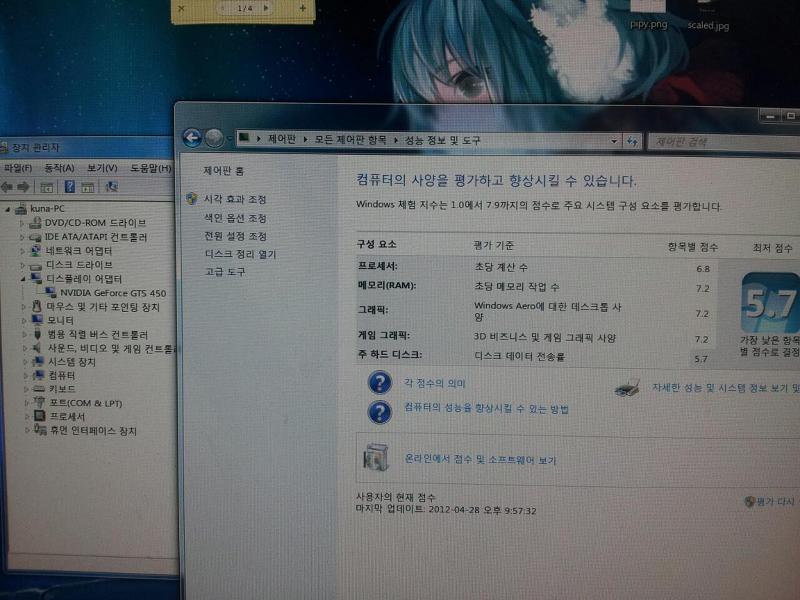This screenshot has height=600, width=800.
Task: Click help icon beside 컴퓨터의 성능을 향상시킬 수 있는 방법
Action: tap(380, 412)
